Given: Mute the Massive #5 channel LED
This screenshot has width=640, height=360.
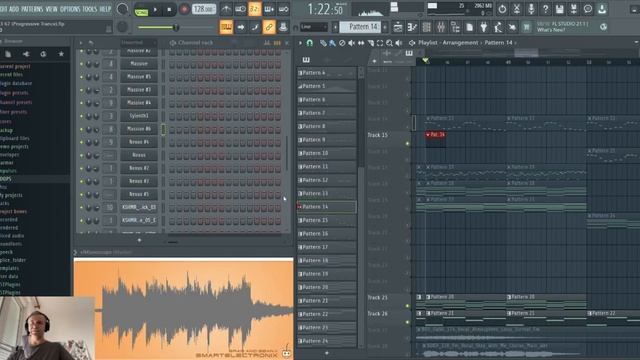Looking at the screenshot, I should 81,77.
